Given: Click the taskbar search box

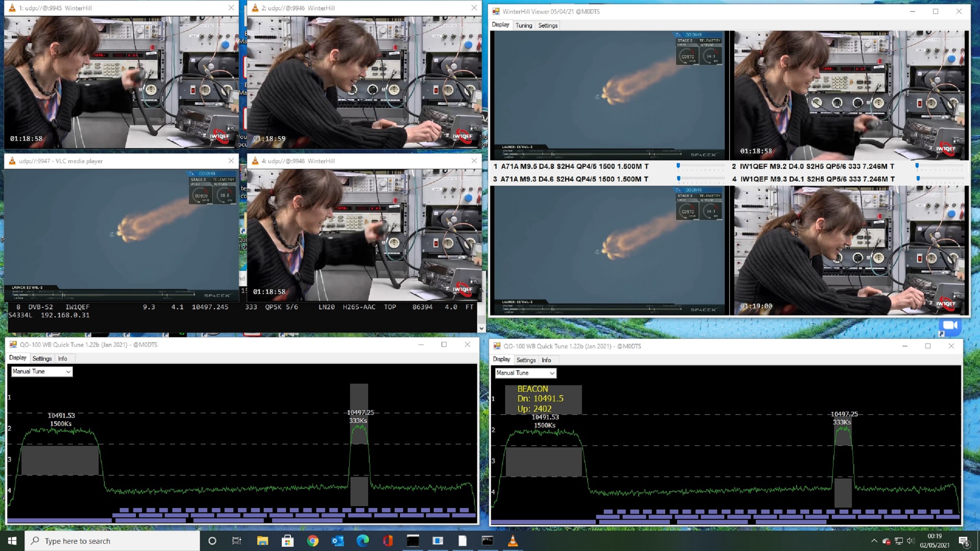Looking at the screenshot, I should click(x=112, y=541).
